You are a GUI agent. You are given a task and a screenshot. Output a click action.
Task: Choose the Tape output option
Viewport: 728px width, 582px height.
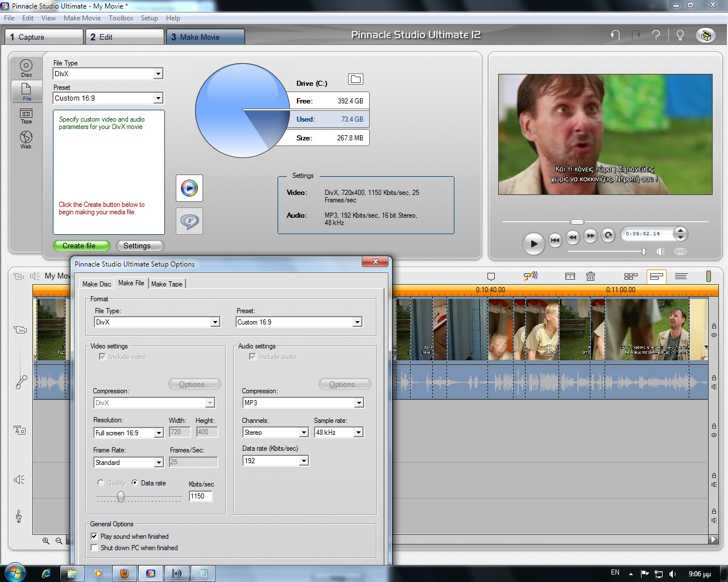(26, 116)
